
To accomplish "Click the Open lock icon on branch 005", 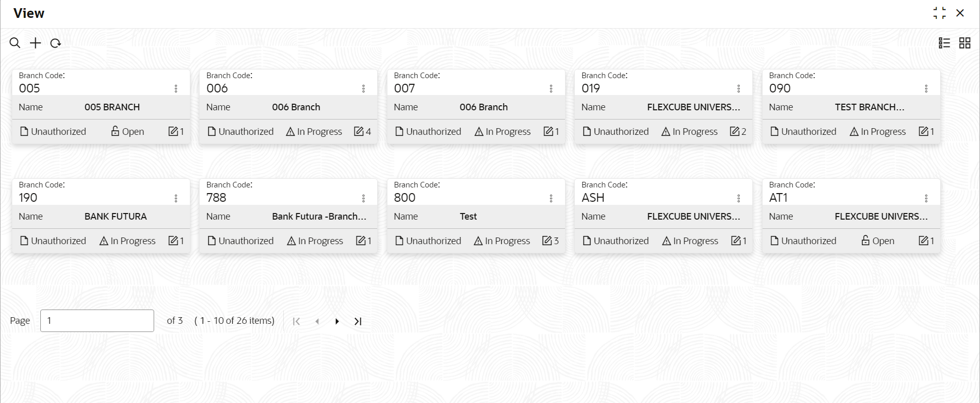I will click(x=115, y=131).
